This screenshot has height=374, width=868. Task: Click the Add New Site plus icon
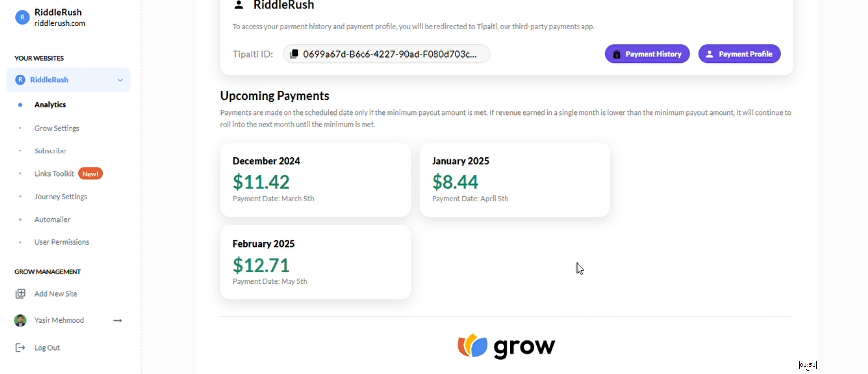tap(20, 294)
